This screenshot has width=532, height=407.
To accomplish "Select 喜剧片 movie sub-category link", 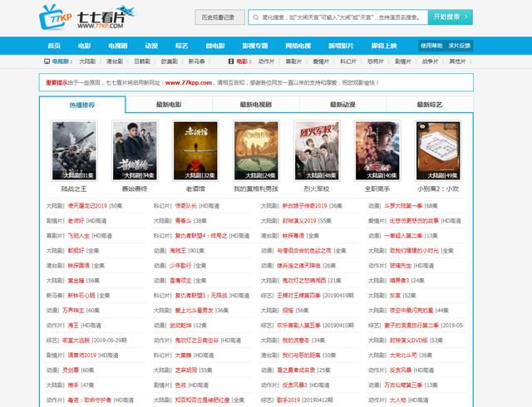I will (293, 61).
